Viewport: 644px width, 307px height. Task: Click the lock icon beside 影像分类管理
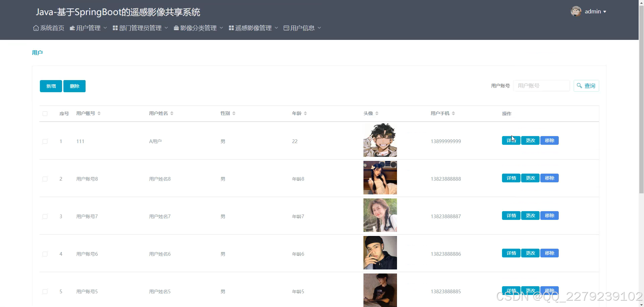(176, 28)
